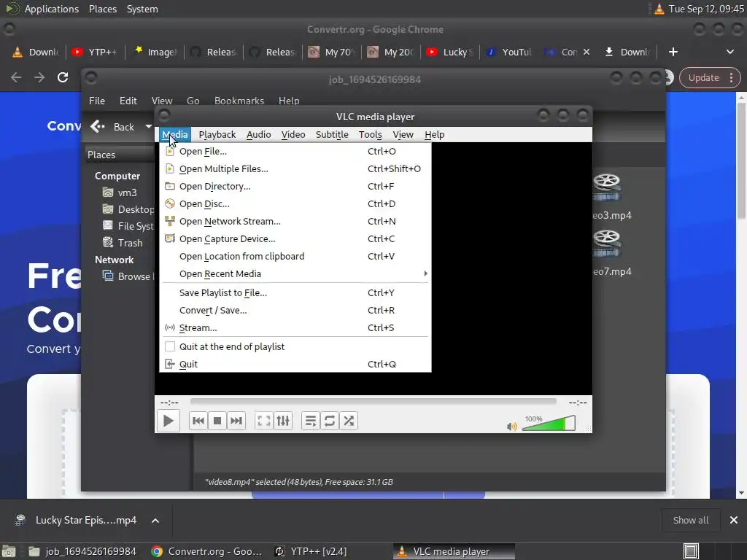Open the Places menu in top panel
The width and height of the screenshot is (747, 560).
pyautogui.click(x=103, y=9)
